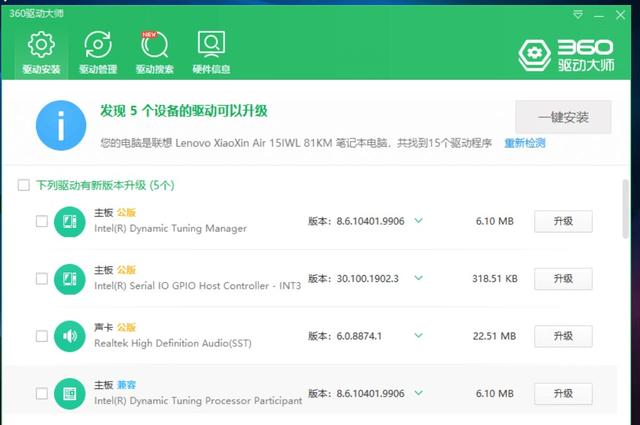This screenshot has height=425, width=640.
Task: Click the blue info circle icon
Action: point(61,125)
